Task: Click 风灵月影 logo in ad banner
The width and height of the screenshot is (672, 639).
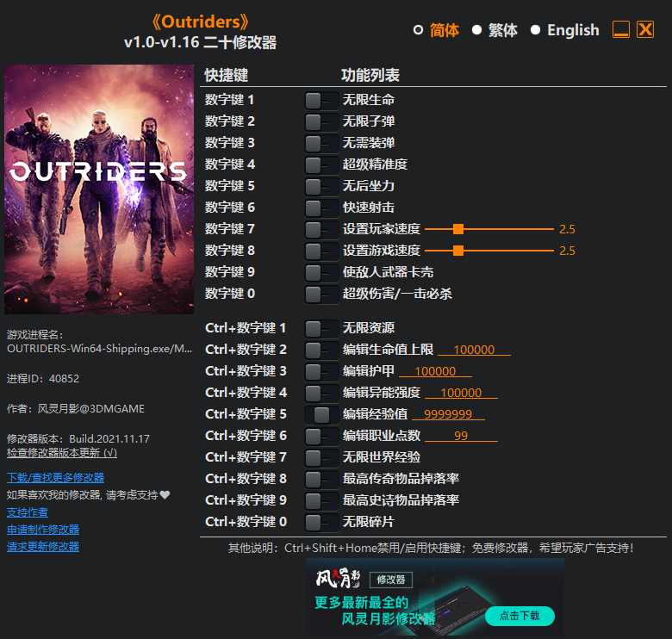Action: (x=338, y=579)
